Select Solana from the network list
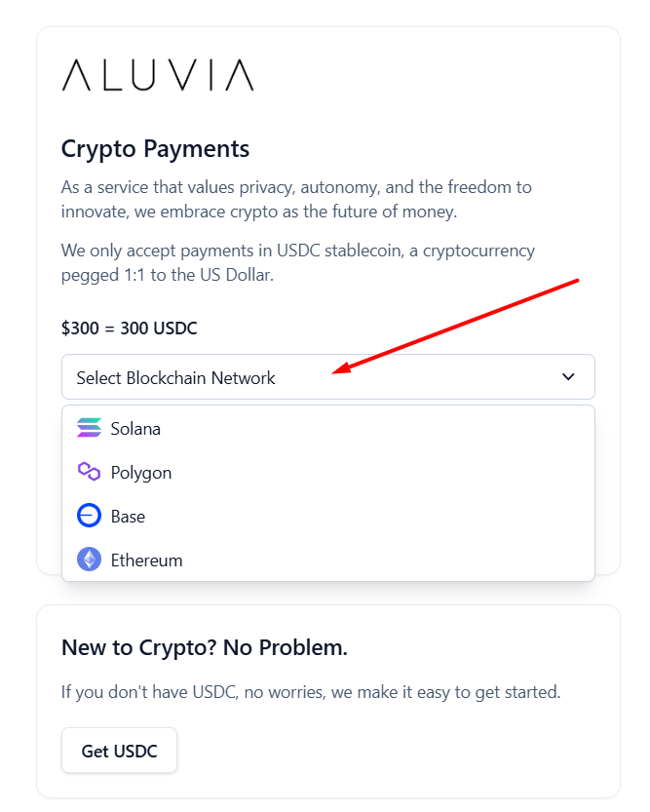The height and width of the screenshot is (812, 650). [x=136, y=428]
